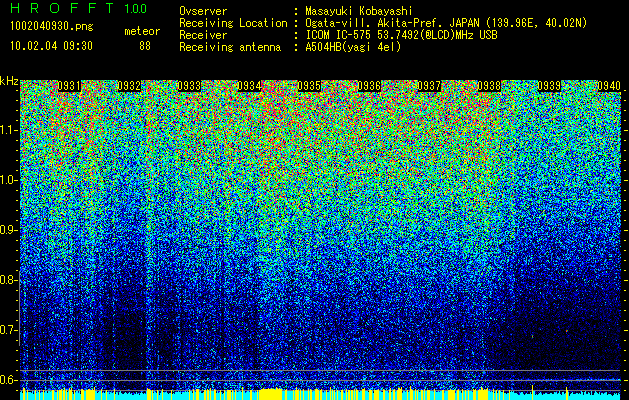This screenshot has height=400, width=629.
Task: Click the meteor label
Action: click(x=142, y=31)
